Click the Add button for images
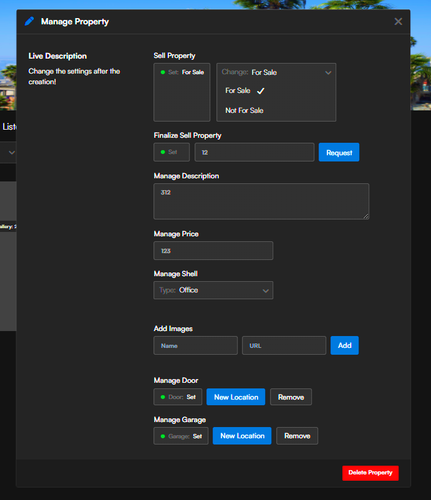431x500 pixels. click(x=345, y=345)
